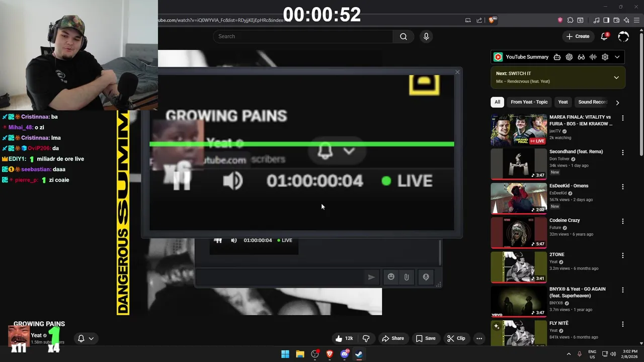This screenshot has width=644, height=362.
Task: Click the YouTube Summary logo icon
Action: point(498,57)
